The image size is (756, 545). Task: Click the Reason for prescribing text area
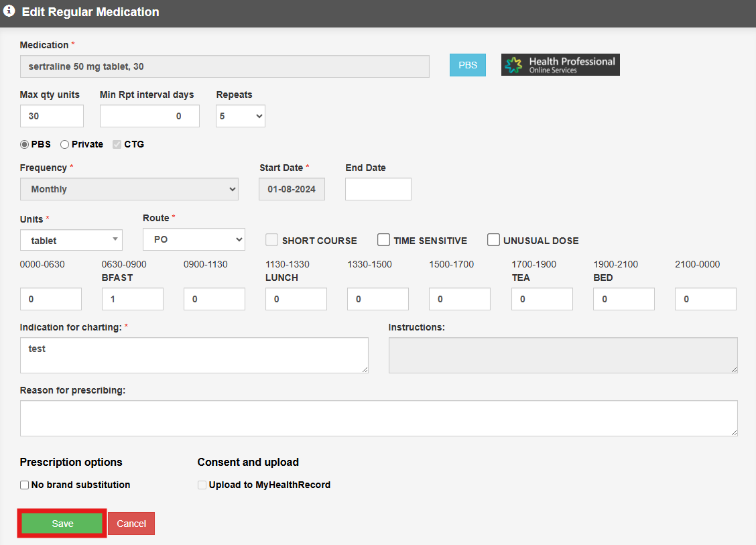click(x=379, y=418)
